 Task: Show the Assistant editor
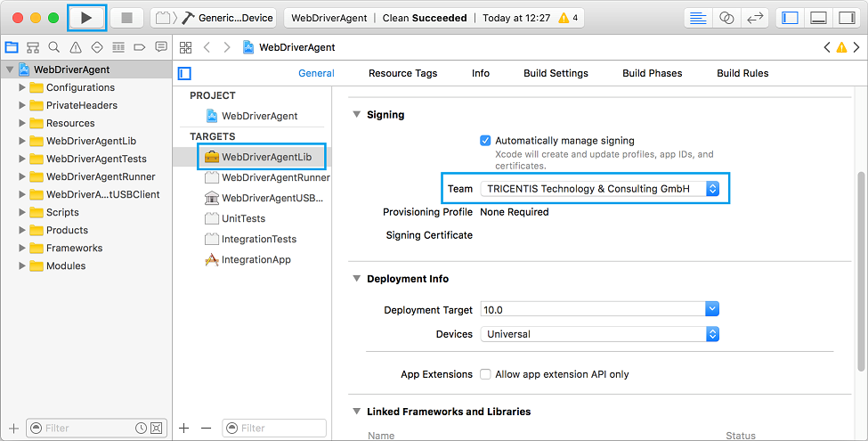(x=726, y=18)
